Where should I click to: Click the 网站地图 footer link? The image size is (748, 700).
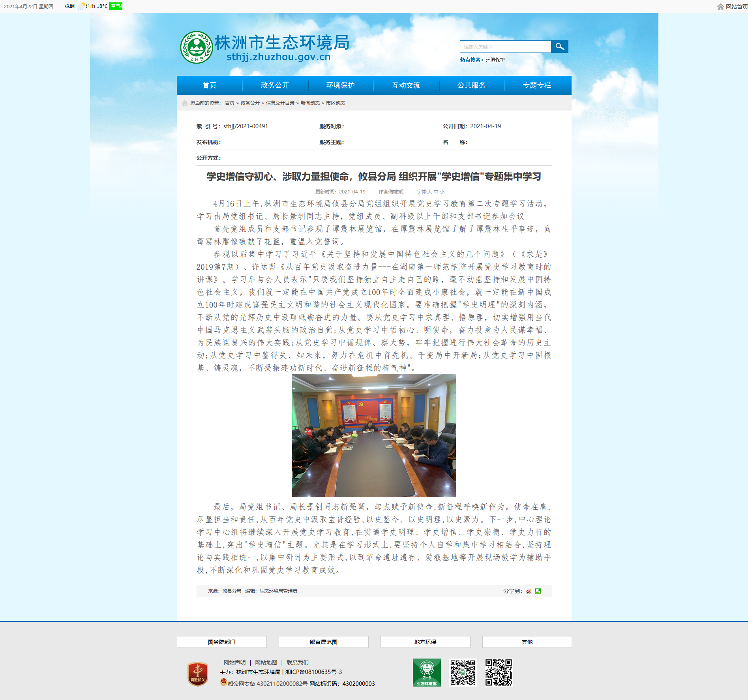point(266,662)
